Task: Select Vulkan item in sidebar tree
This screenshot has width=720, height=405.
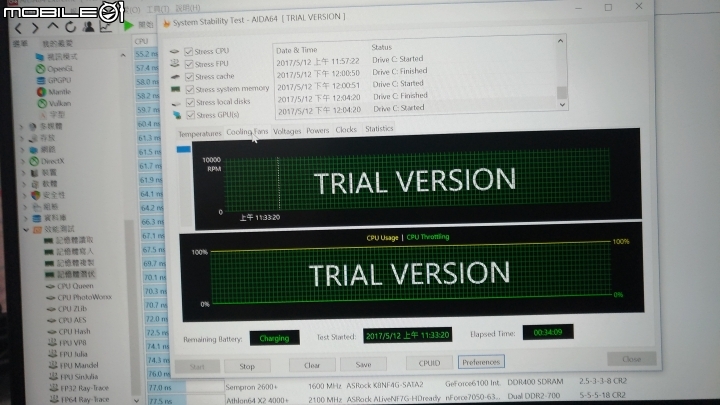Action: click(x=54, y=103)
